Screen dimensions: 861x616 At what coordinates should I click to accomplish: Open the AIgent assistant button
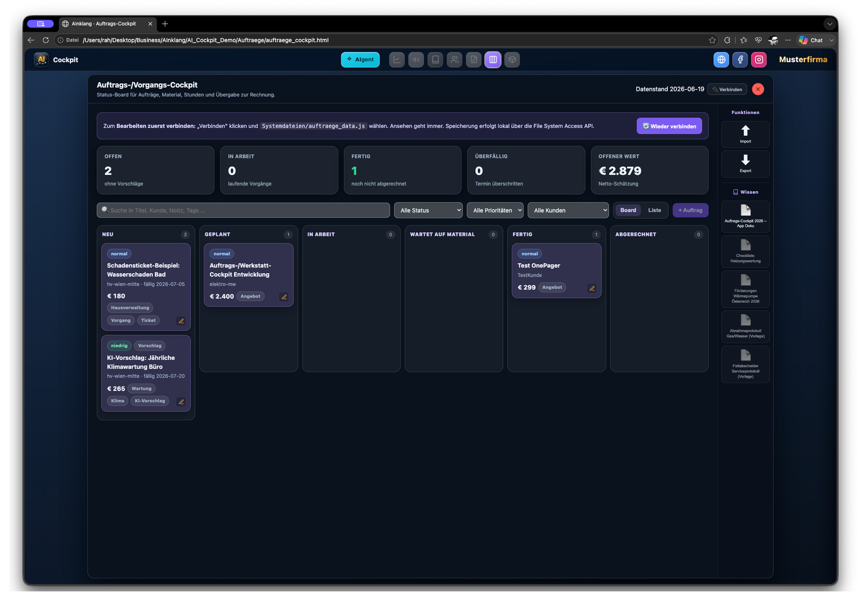coord(360,60)
